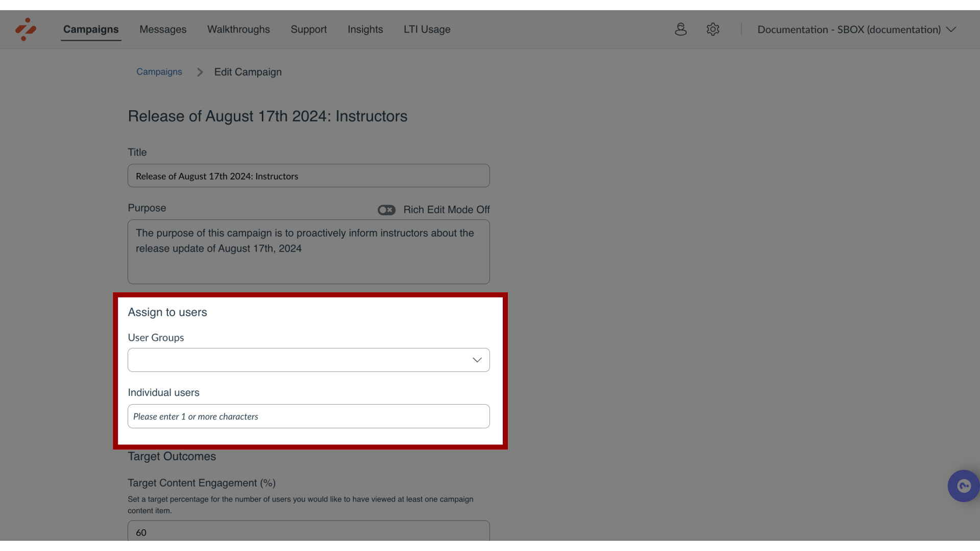Click the LTI Usage navigation icon
This screenshot has height=551, width=980.
click(x=427, y=30)
